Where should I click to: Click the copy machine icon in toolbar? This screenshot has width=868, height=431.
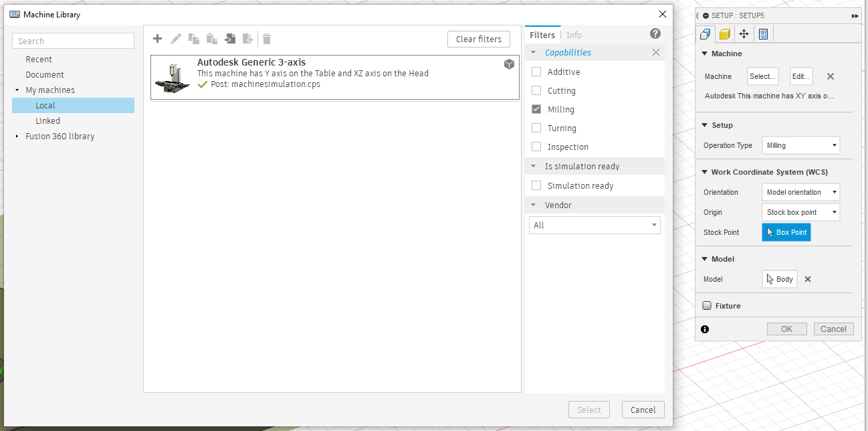(194, 39)
